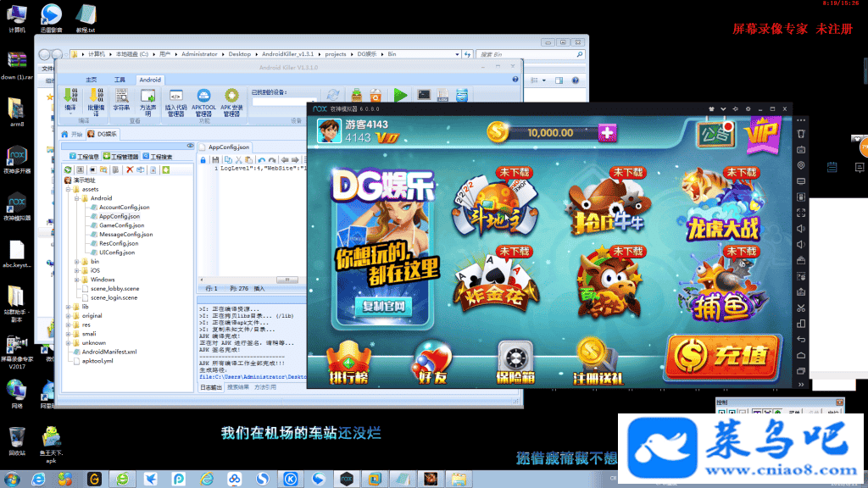Click the 编译 compile icon in ribbon
The width and height of the screenshot is (868, 488).
click(70, 98)
